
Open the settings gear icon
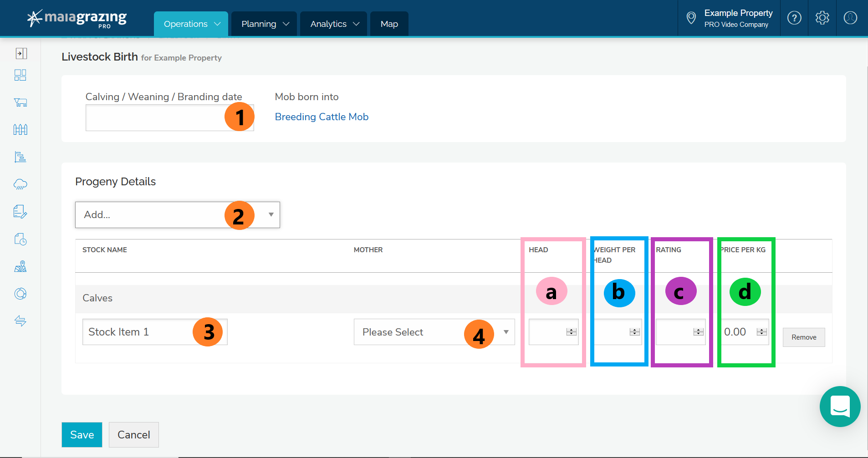click(822, 18)
